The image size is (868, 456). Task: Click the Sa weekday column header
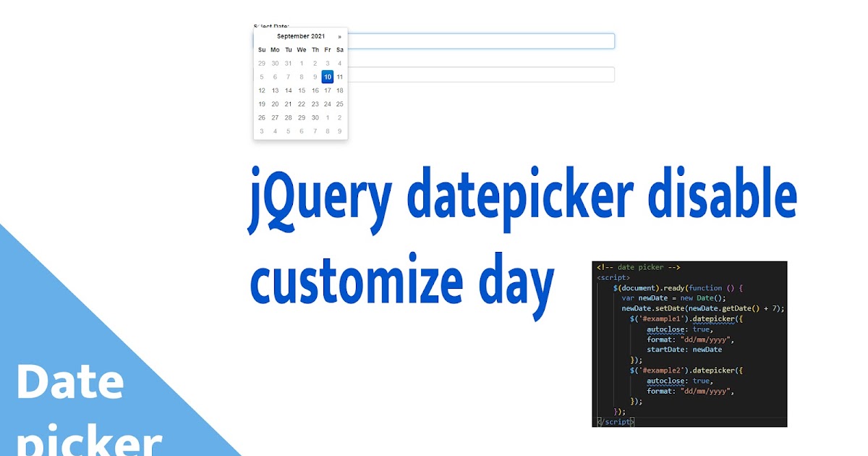[x=339, y=49]
